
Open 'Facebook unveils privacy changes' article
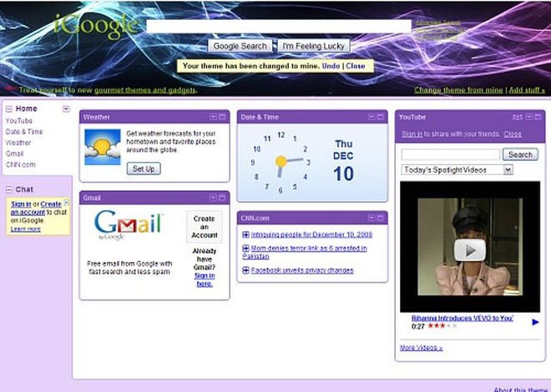[x=302, y=270]
